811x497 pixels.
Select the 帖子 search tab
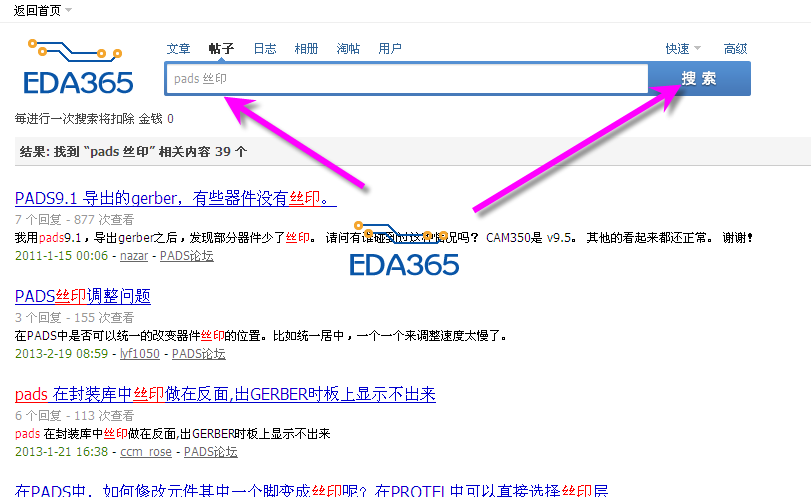tap(221, 49)
